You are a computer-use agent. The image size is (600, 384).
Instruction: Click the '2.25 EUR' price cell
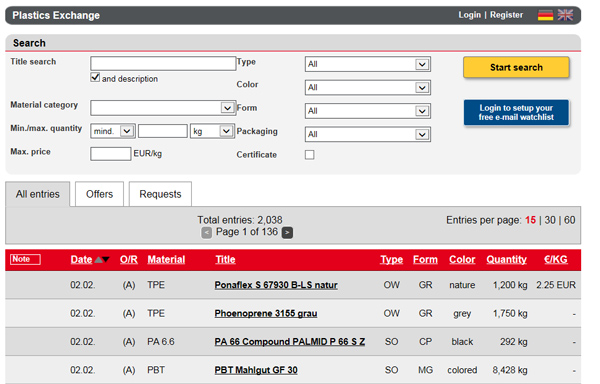(556, 285)
